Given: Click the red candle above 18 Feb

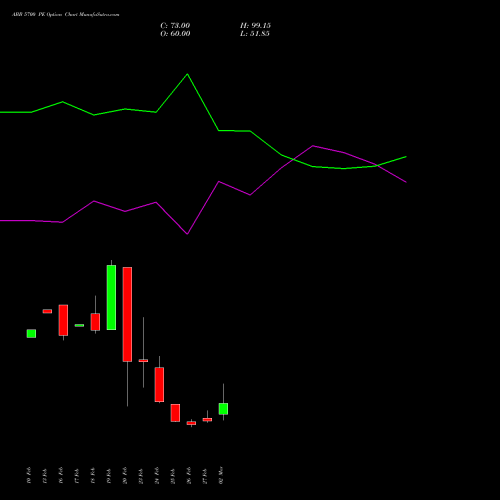Looking at the screenshot, I should coord(95,322).
